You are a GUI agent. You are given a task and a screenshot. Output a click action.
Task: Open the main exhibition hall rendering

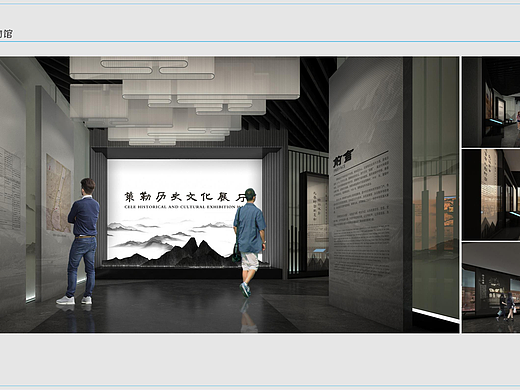pos(229,195)
